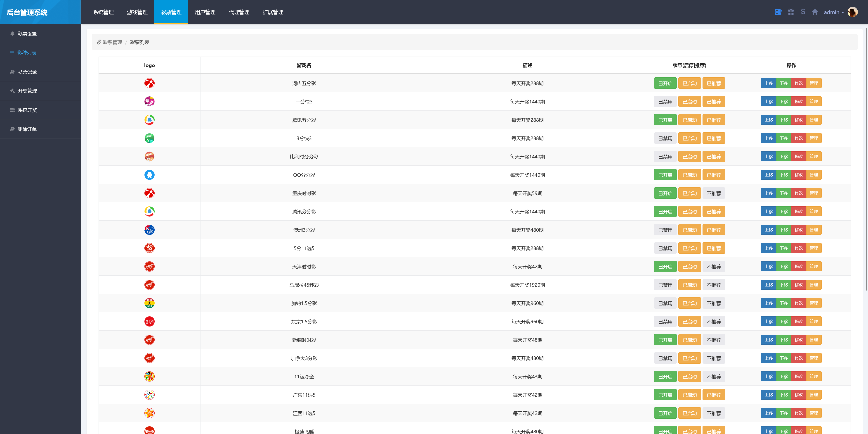Open 彩票设置 in the sidebar

[x=40, y=33]
